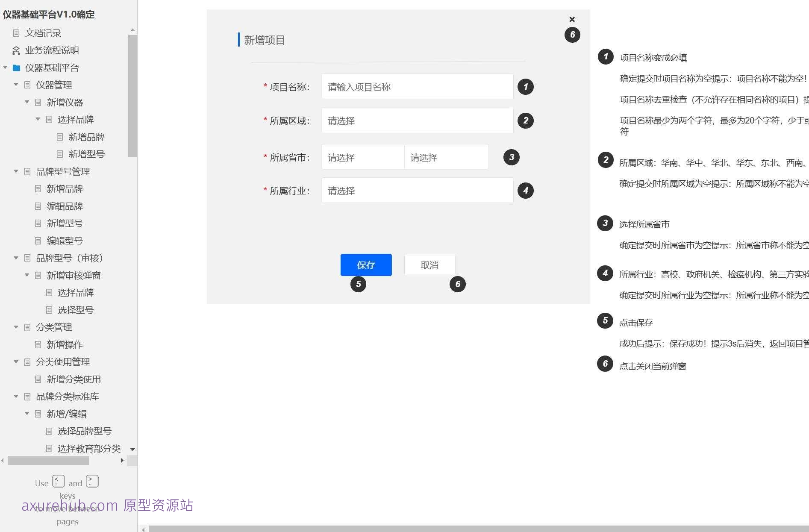Click the 取消 button
Viewport: 809px width, 532px height.
[430, 265]
